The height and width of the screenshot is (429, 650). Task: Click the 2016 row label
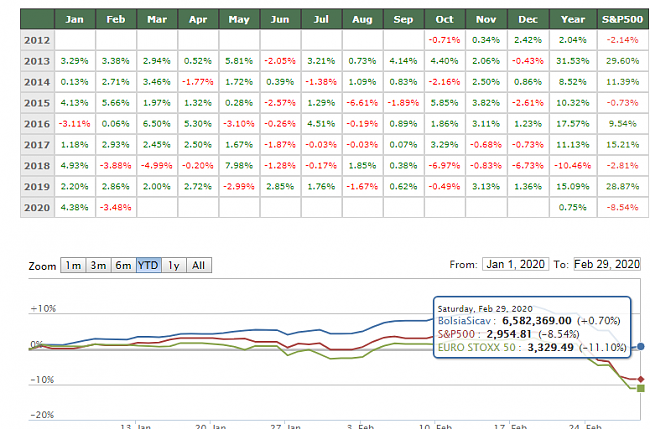(37, 124)
